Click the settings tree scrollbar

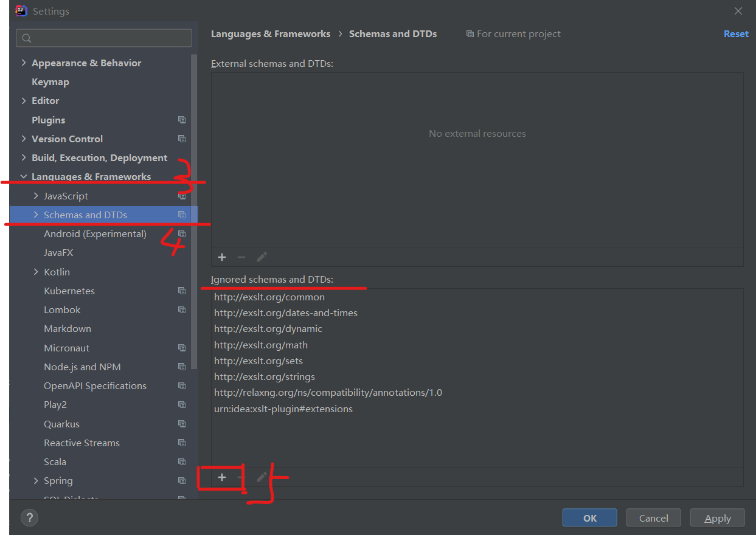tap(195, 212)
